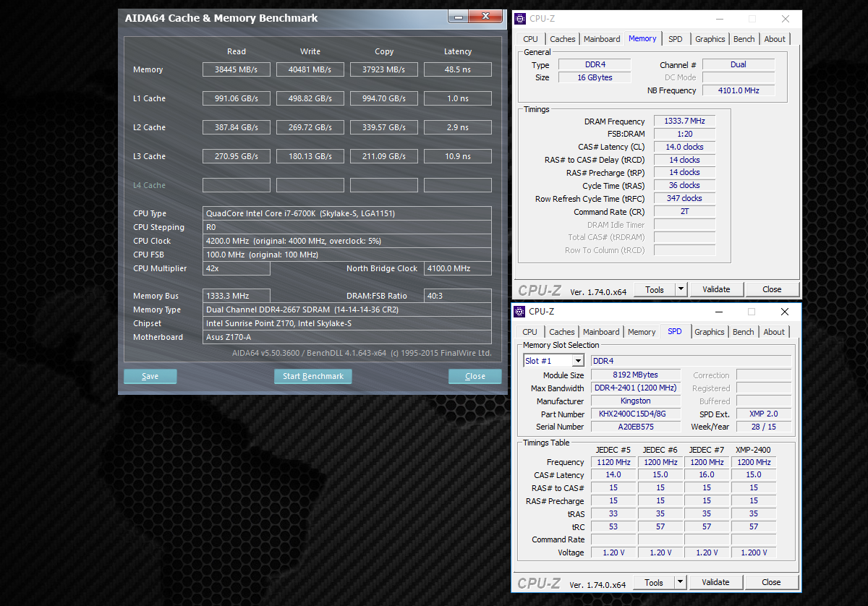
Task: Open Graphics tab in upper CPU-Z window
Action: tap(710, 39)
